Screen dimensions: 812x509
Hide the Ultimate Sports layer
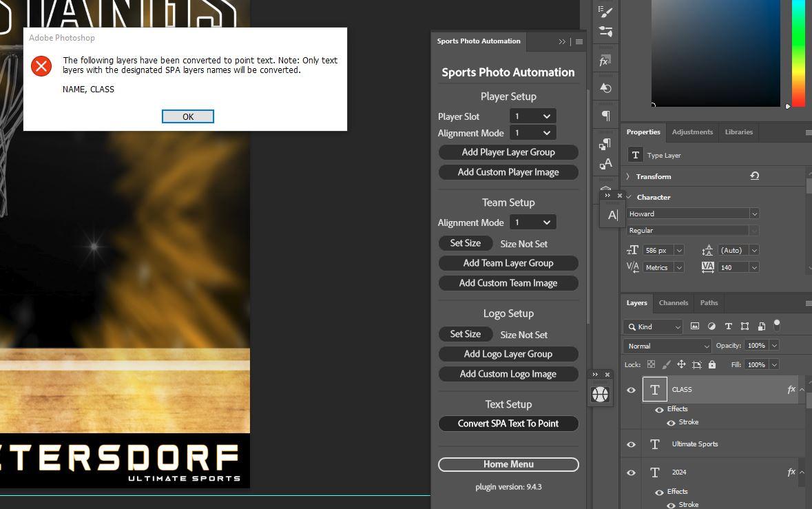[632, 444]
